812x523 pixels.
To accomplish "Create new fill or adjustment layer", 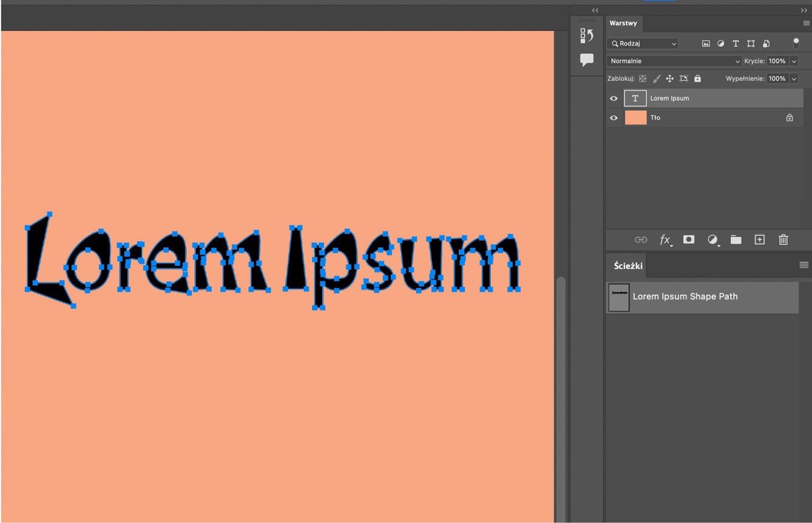I will [x=713, y=240].
